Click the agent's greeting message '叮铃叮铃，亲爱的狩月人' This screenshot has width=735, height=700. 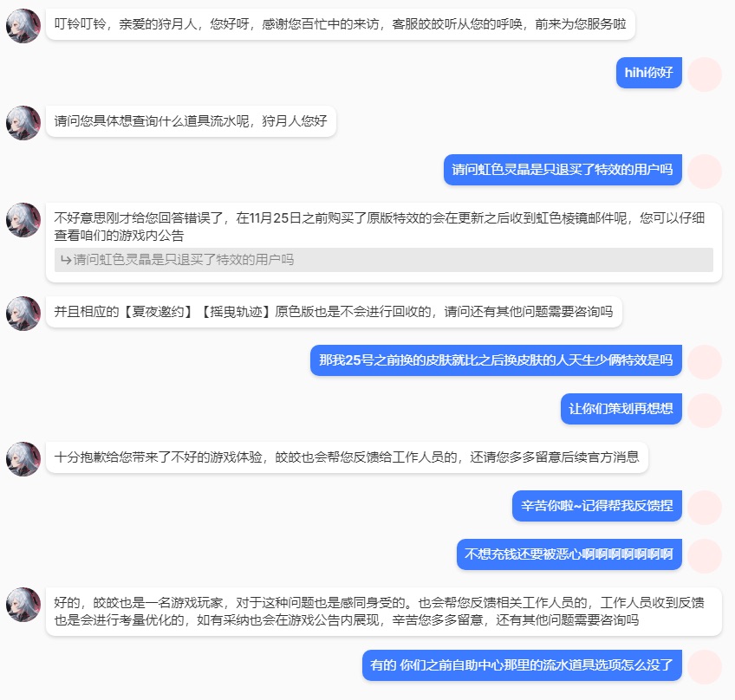pos(341,24)
